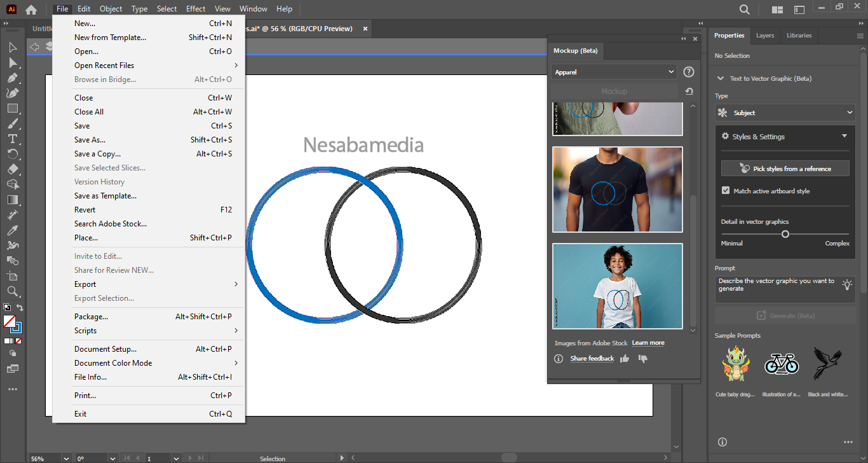868x463 pixels.
Task: Activate the Zoom tool
Action: (13, 291)
